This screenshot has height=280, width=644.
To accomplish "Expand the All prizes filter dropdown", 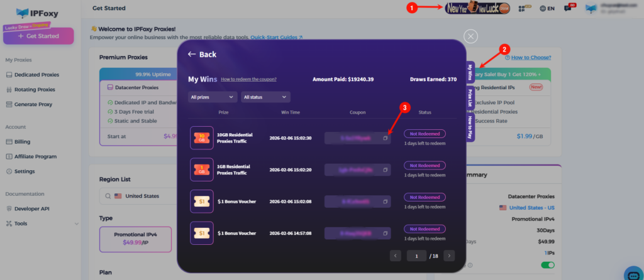I will coord(213,97).
